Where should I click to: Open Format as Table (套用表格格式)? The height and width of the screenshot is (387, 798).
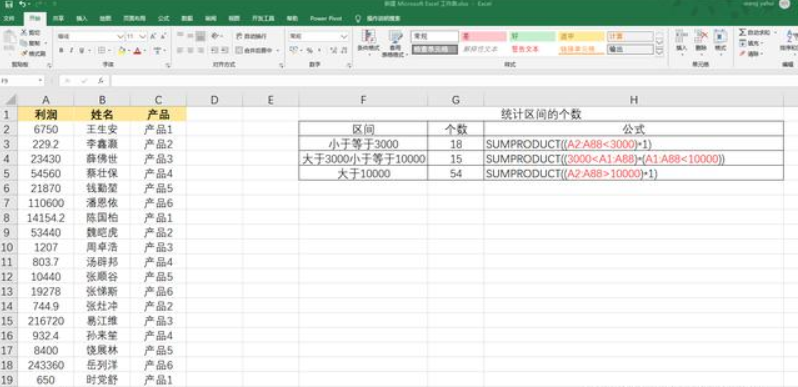click(x=395, y=43)
